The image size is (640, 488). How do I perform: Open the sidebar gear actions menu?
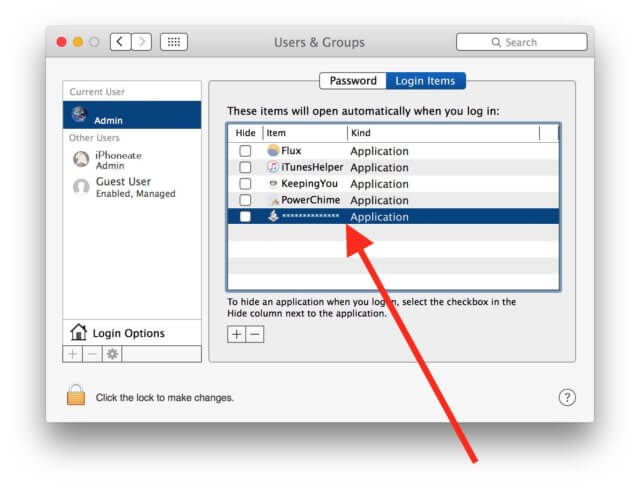coord(112,354)
